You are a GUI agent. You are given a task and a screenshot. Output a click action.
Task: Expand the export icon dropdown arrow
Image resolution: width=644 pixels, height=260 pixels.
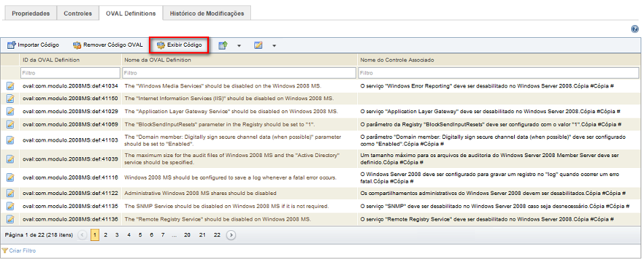(x=239, y=45)
